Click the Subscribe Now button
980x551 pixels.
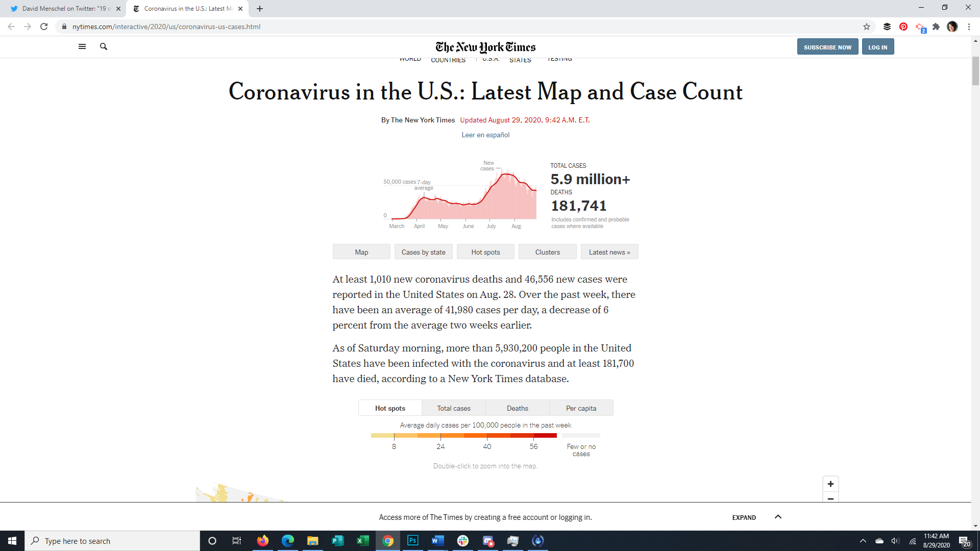tap(827, 47)
